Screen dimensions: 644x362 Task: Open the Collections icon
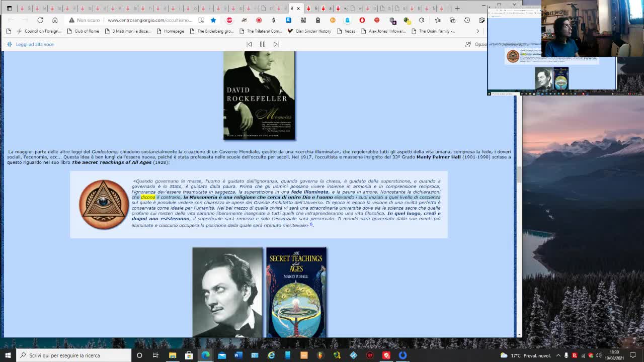[452, 20]
